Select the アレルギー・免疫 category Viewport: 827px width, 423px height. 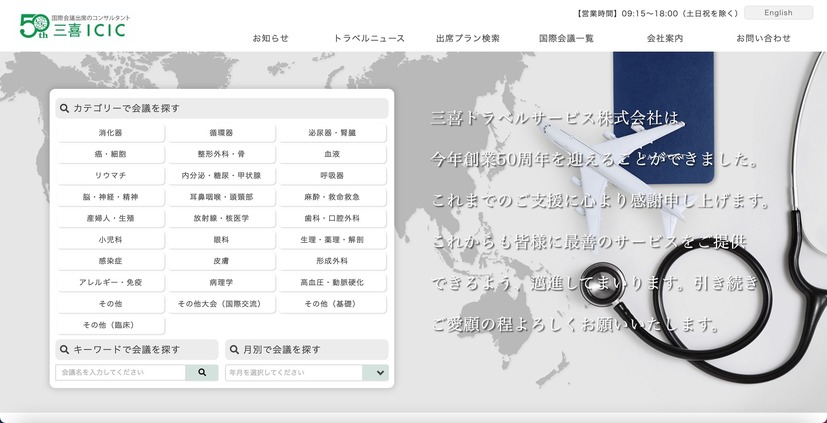111,283
